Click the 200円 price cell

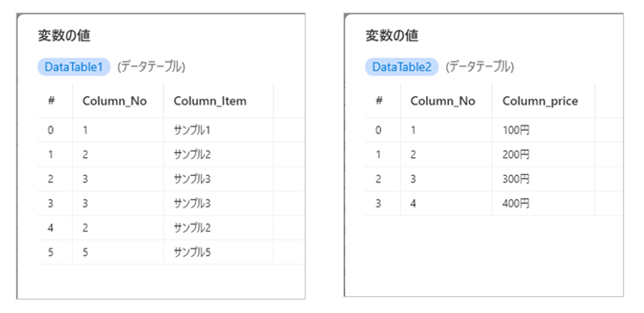pos(516,155)
